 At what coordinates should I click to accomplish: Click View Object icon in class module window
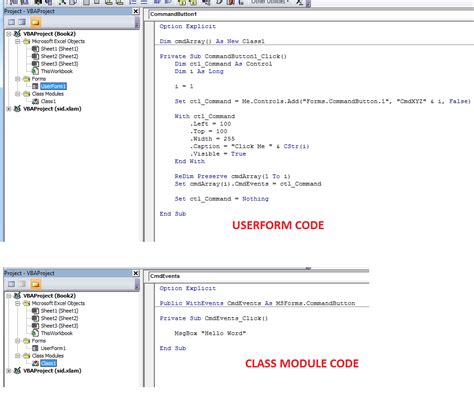coord(22,284)
